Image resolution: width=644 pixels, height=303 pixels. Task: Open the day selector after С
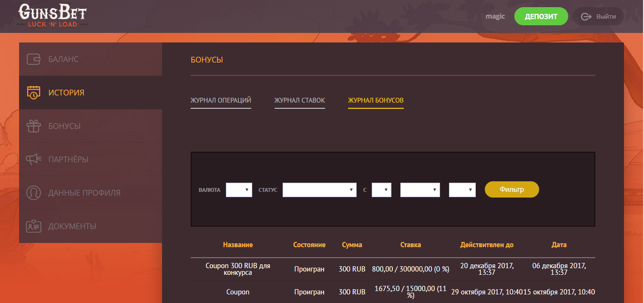click(381, 189)
